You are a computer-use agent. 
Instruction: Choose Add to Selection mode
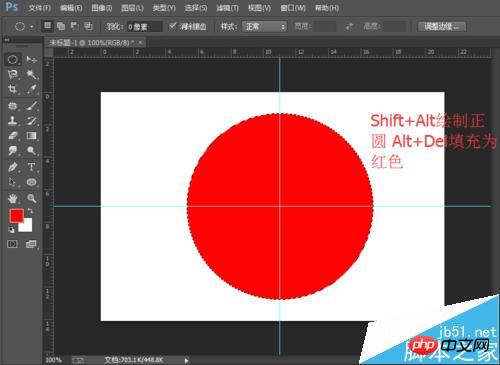pyautogui.click(x=61, y=26)
